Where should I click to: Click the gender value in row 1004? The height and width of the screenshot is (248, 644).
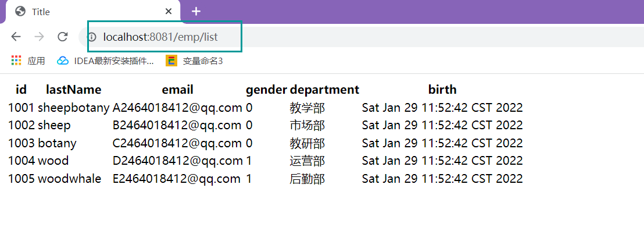249,161
